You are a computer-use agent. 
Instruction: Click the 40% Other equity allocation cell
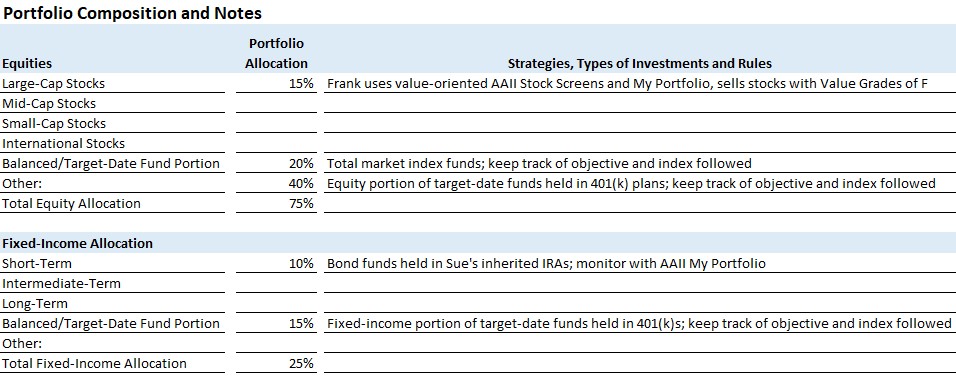pos(276,184)
